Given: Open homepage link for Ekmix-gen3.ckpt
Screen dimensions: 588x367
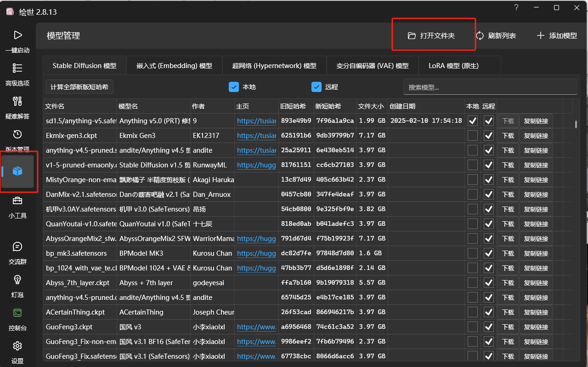Looking at the screenshot, I should 256,136.
